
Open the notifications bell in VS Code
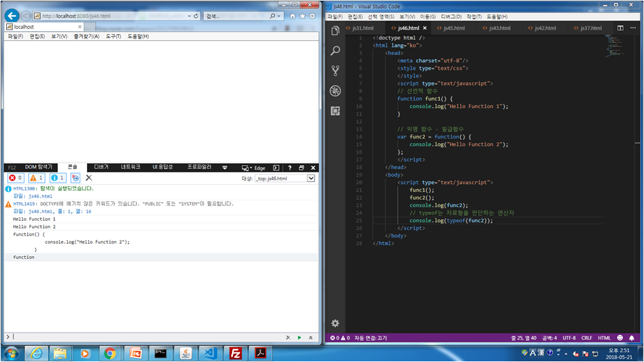[x=632, y=338]
